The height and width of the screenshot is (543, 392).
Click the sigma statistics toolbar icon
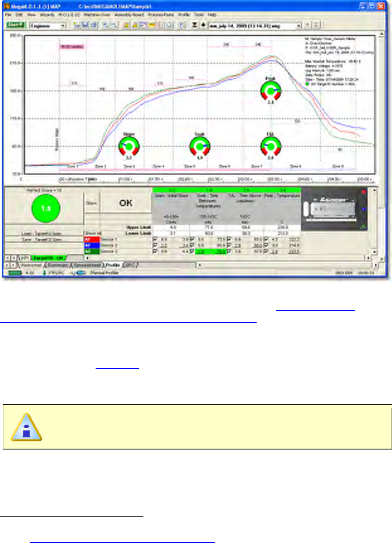coord(195,25)
